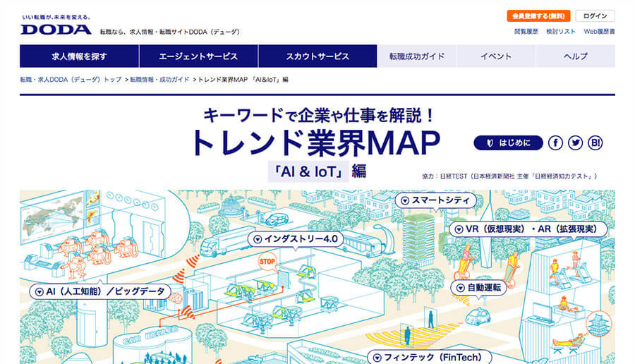Open the AI（人工知能）／ビッグデータ label

pos(98,291)
